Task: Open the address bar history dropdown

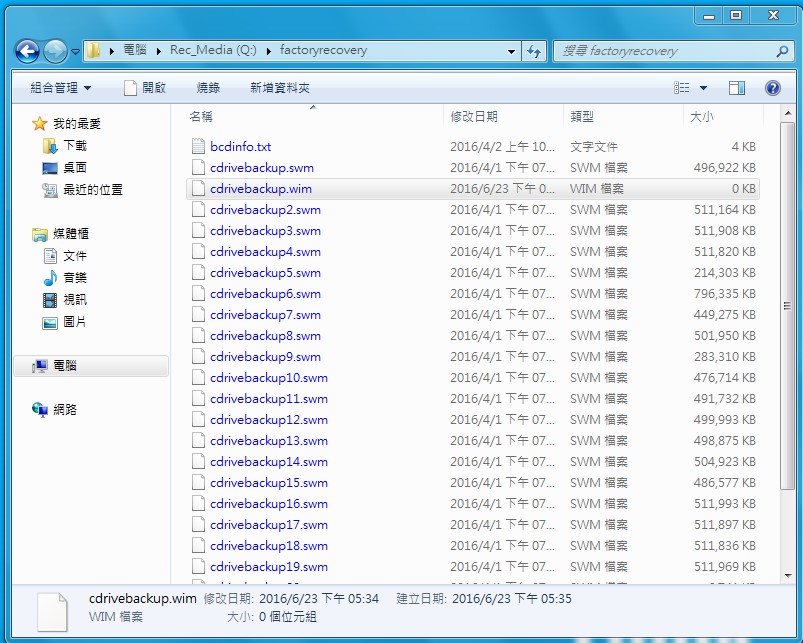Action: pos(511,50)
